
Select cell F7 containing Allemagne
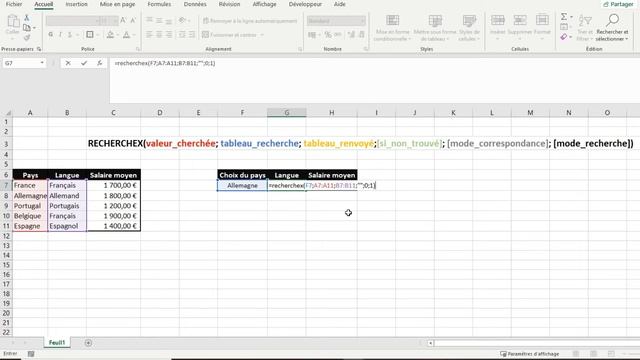[x=242, y=185]
